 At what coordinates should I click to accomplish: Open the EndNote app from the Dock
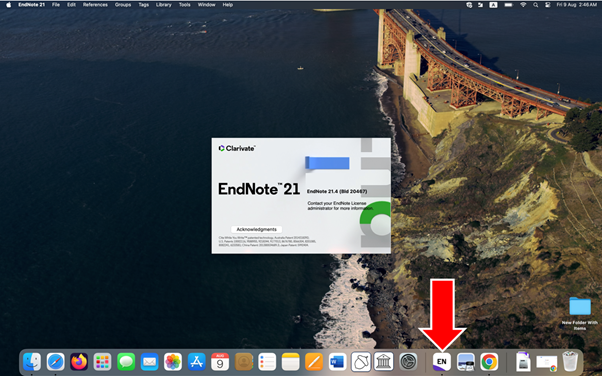point(442,362)
